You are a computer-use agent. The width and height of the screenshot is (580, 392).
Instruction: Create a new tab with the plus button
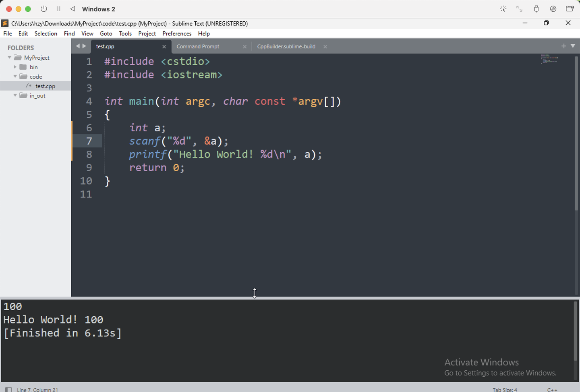click(563, 46)
